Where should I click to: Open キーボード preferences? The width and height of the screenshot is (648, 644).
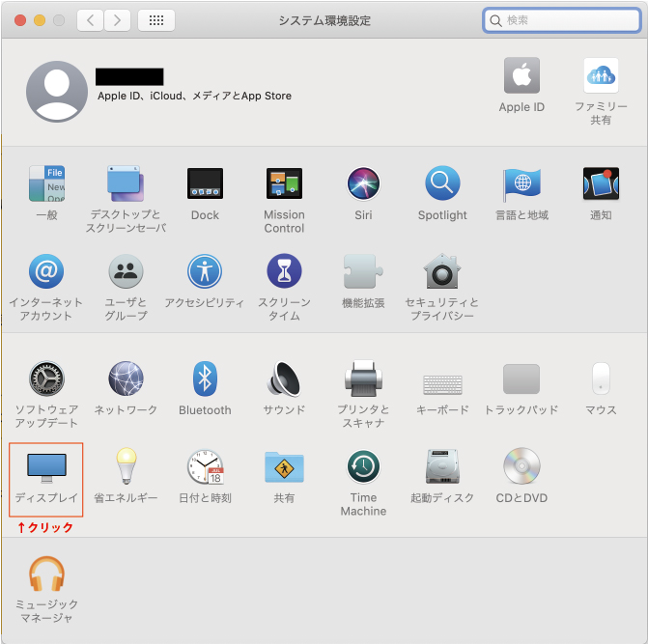[x=442, y=384]
